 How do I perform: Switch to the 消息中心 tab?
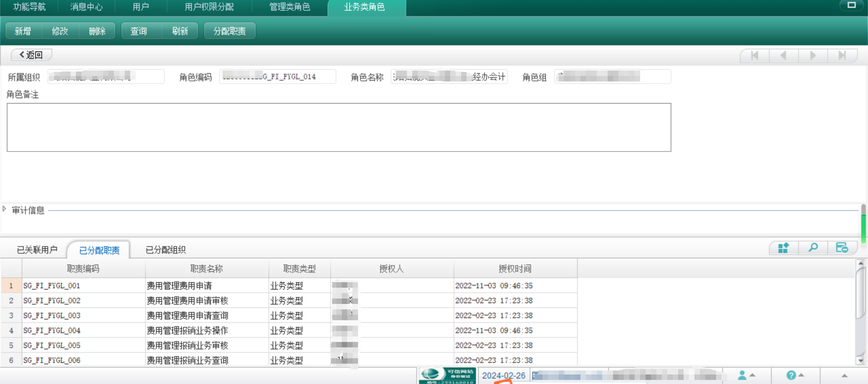pyautogui.click(x=86, y=7)
